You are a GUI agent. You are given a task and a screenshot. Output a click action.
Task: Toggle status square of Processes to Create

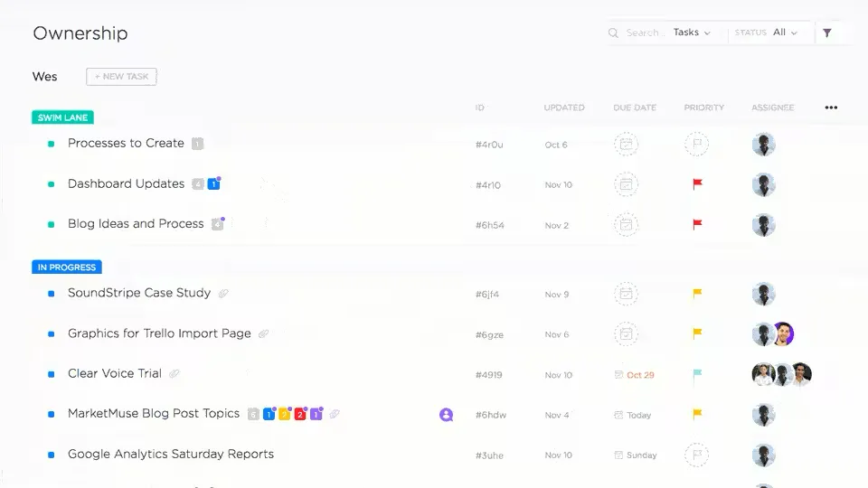(x=51, y=144)
